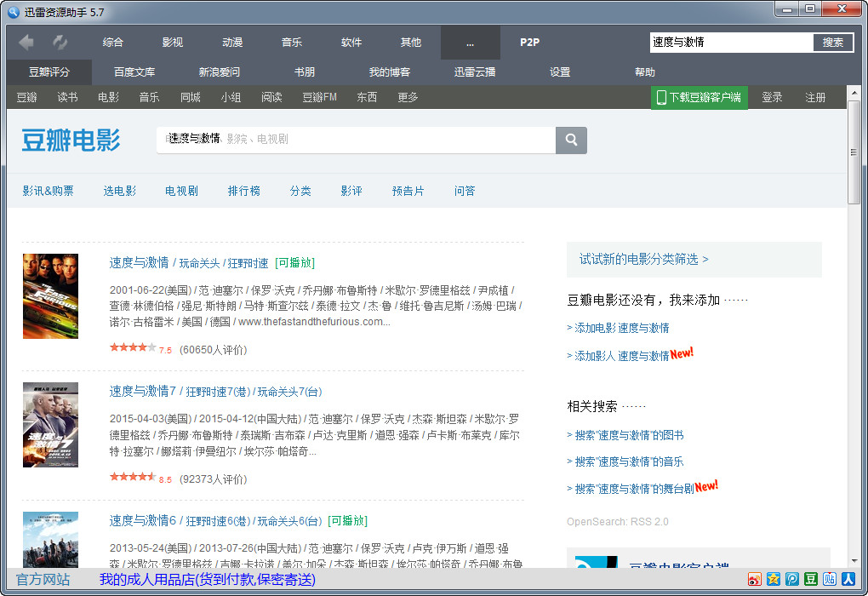Expand the 更多 menu in Douban nav
The image size is (868, 596).
[408, 97]
